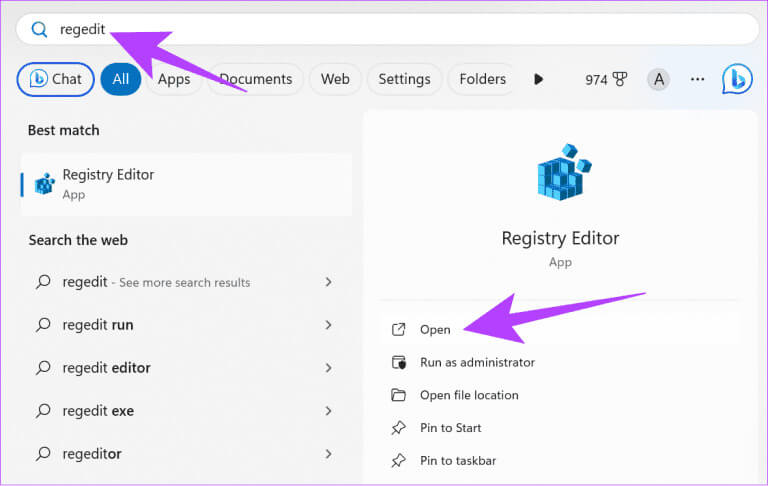Click Open to launch Registry Editor

435,329
